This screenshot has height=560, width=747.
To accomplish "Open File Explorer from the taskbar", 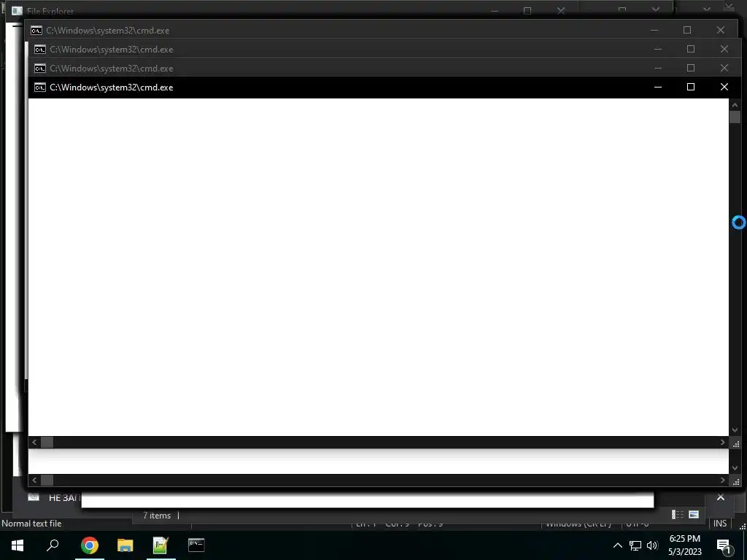I will point(125,545).
